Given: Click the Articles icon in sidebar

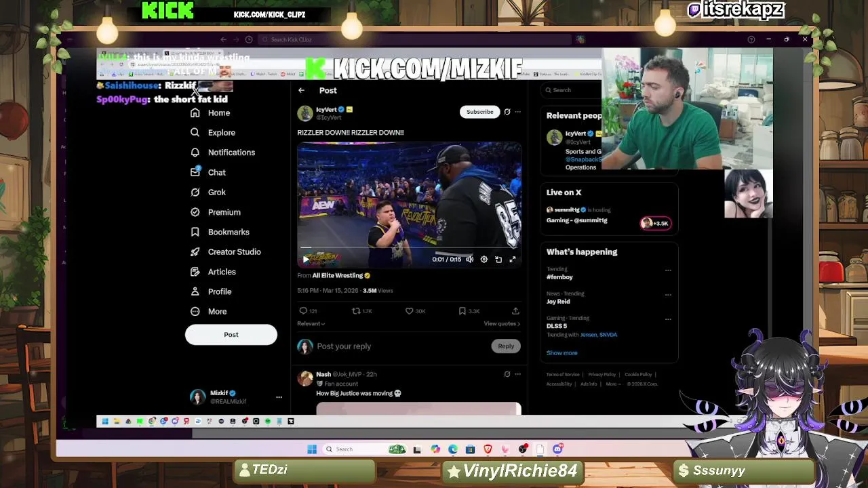Looking at the screenshot, I should (x=195, y=272).
